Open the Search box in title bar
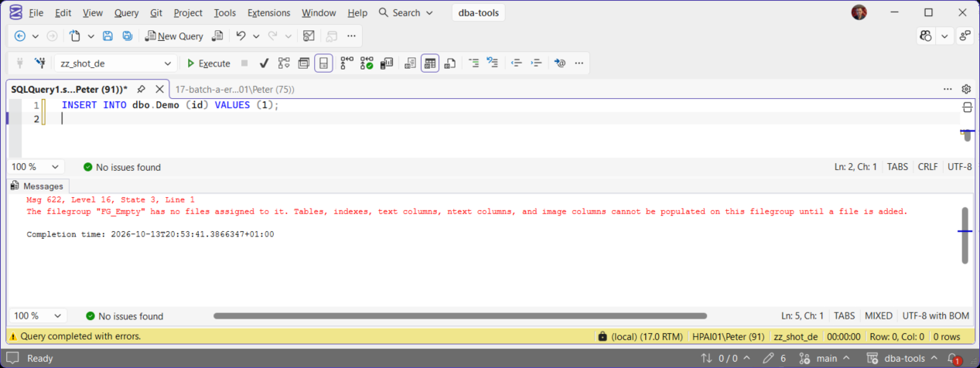 [x=406, y=13]
